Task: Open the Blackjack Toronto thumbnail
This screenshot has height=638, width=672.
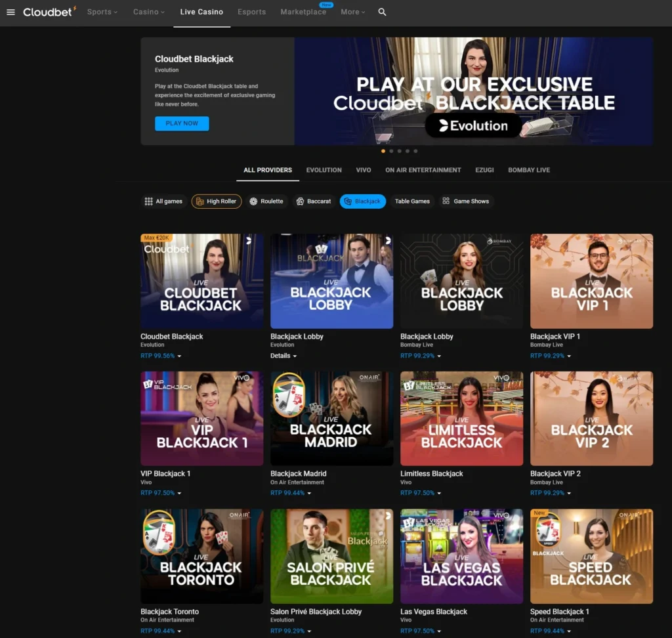Action: [202, 557]
